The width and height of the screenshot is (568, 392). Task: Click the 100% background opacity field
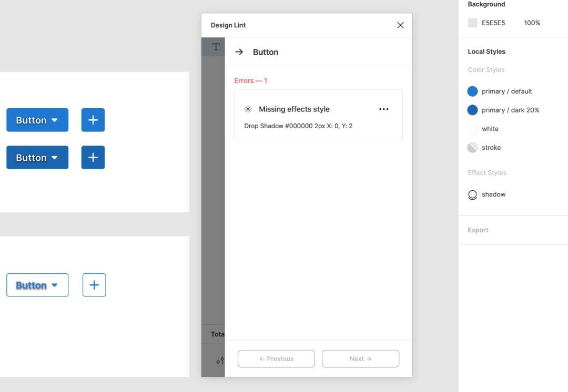532,23
